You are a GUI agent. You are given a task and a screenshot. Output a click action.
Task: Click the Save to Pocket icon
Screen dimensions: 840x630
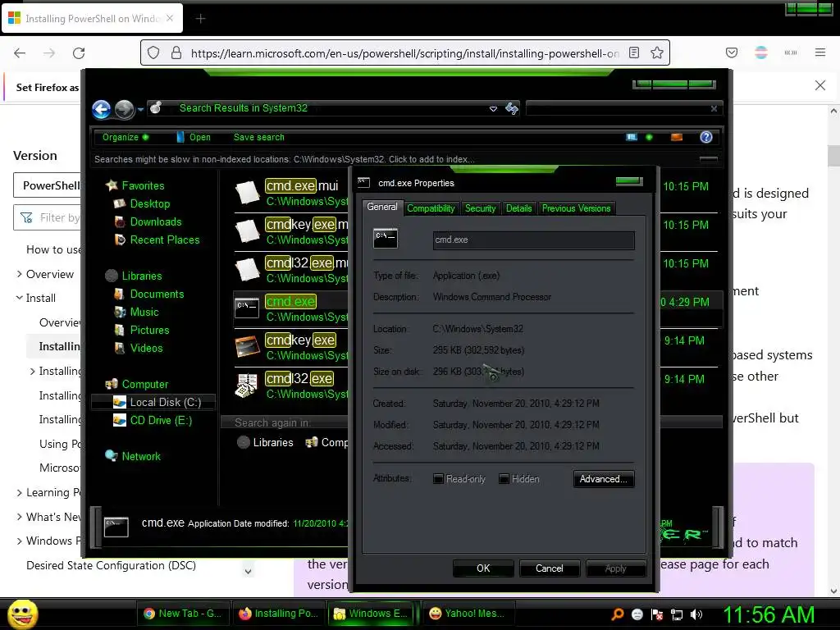point(731,52)
